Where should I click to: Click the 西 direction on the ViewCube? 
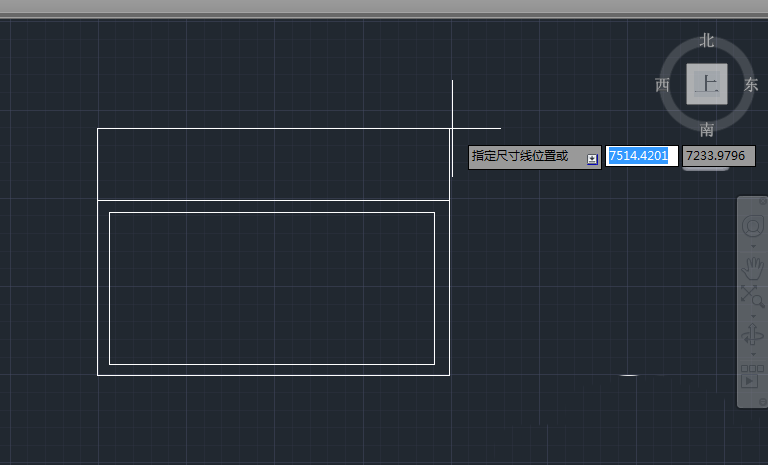coord(662,85)
